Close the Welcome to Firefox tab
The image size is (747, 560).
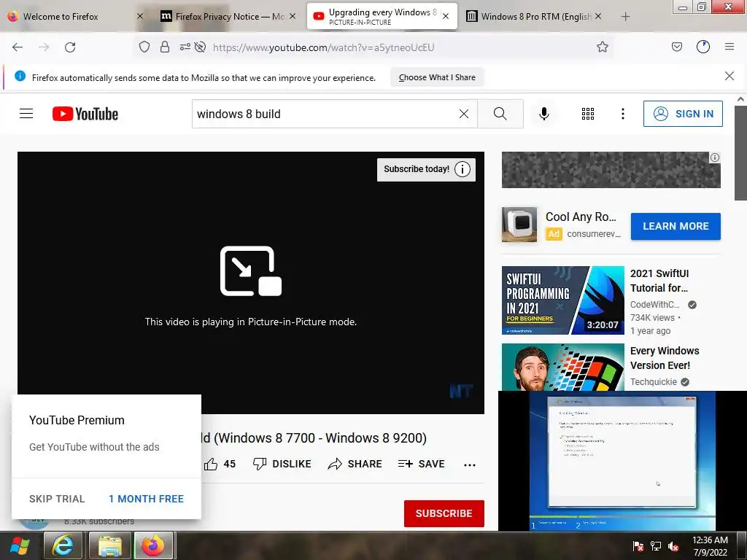coord(139,17)
